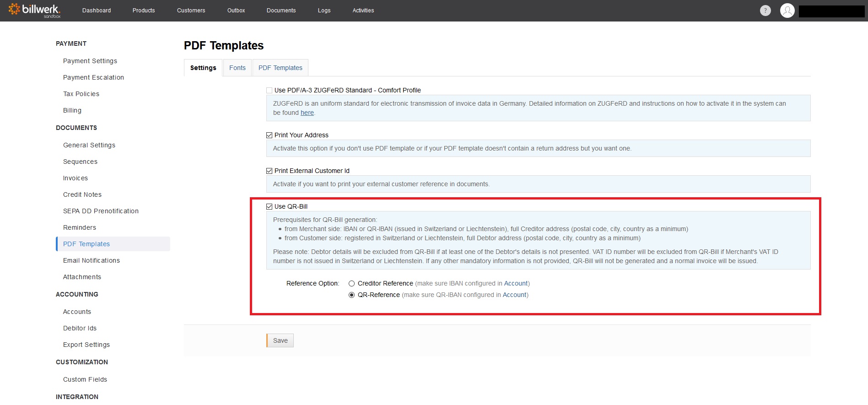Open the Logs menu item
This screenshot has width=868, height=405.
pos(324,11)
